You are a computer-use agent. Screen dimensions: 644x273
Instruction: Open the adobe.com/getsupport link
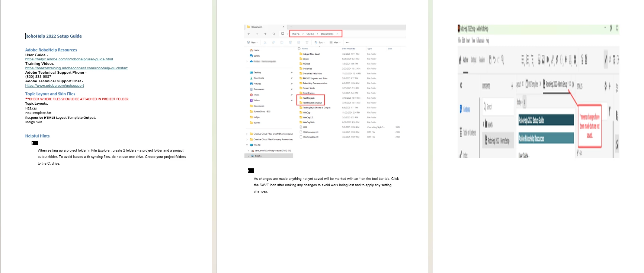(55, 86)
